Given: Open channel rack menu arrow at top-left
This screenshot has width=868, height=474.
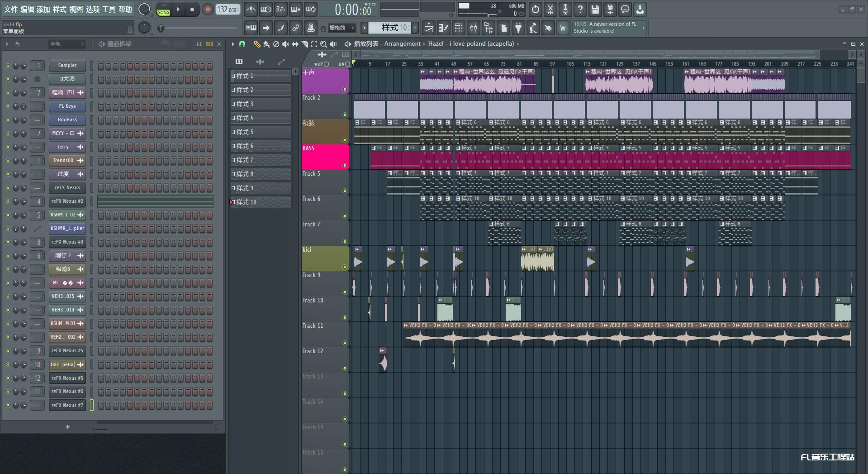Looking at the screenshot, I should [x=7, y=44].
